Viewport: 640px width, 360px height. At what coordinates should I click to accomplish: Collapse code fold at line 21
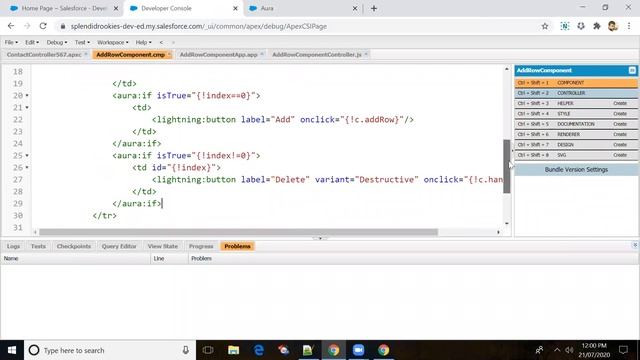(x=27, y=108)
